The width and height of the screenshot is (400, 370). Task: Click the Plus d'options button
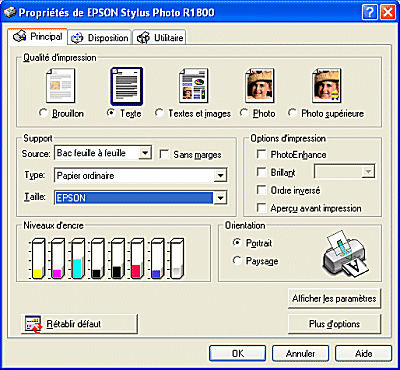click(334, 324)
